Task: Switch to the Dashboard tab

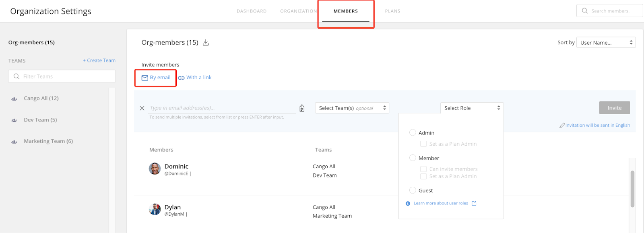Action: (252, 11)
